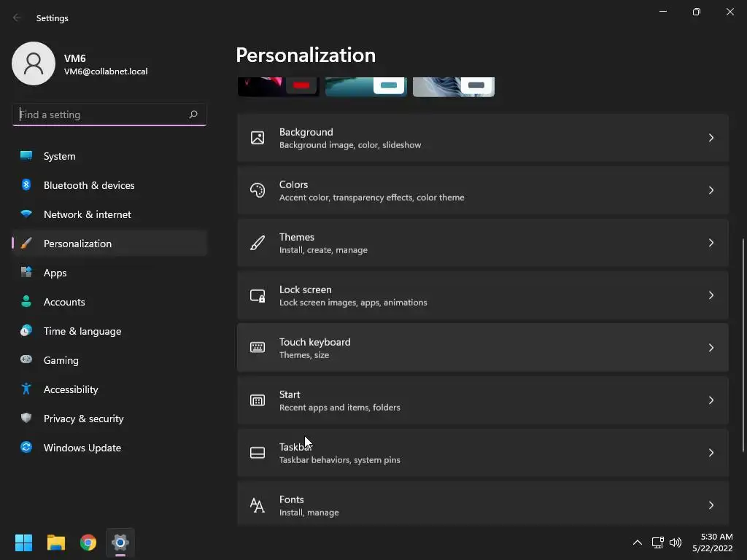Select Accessibility in the sidebar
This screenshot has height=560, width=747.
click(x=70, y=389)
